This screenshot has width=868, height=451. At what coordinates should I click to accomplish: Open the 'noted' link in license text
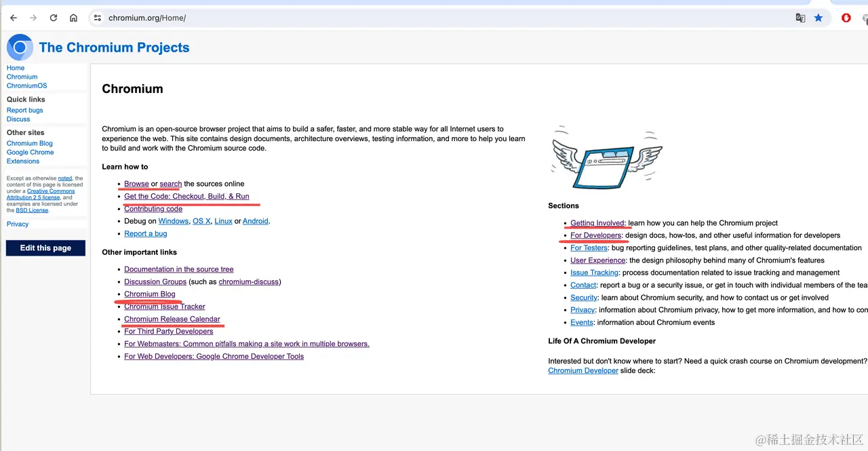pos(65,178)
